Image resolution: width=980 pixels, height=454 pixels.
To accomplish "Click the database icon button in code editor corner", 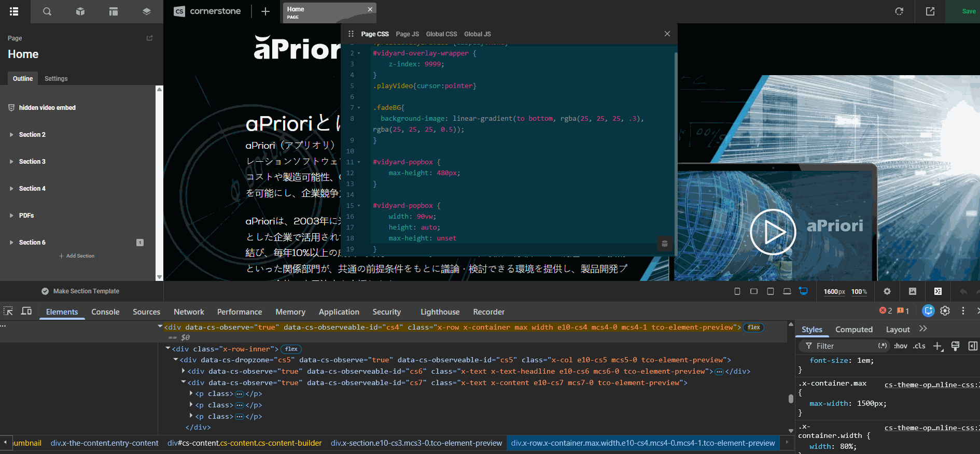I will click(664, 244).
